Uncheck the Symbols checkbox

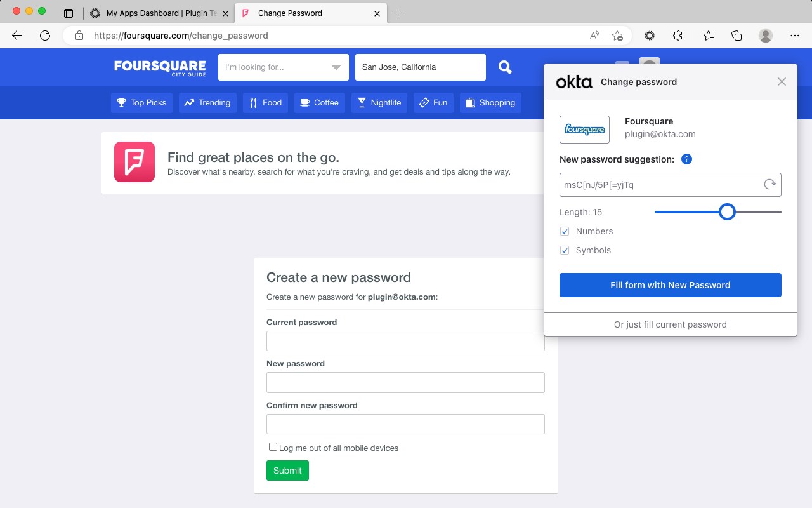coord(565,250)
